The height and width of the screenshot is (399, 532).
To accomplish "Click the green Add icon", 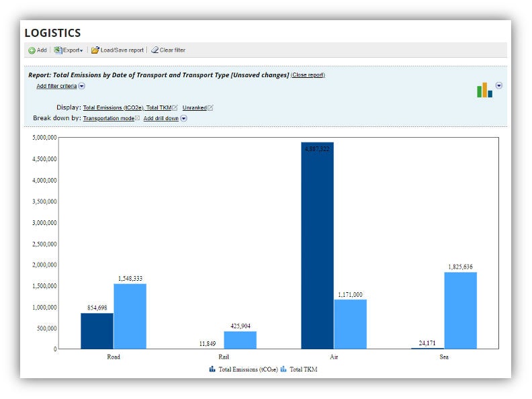I will pos(32,50).
